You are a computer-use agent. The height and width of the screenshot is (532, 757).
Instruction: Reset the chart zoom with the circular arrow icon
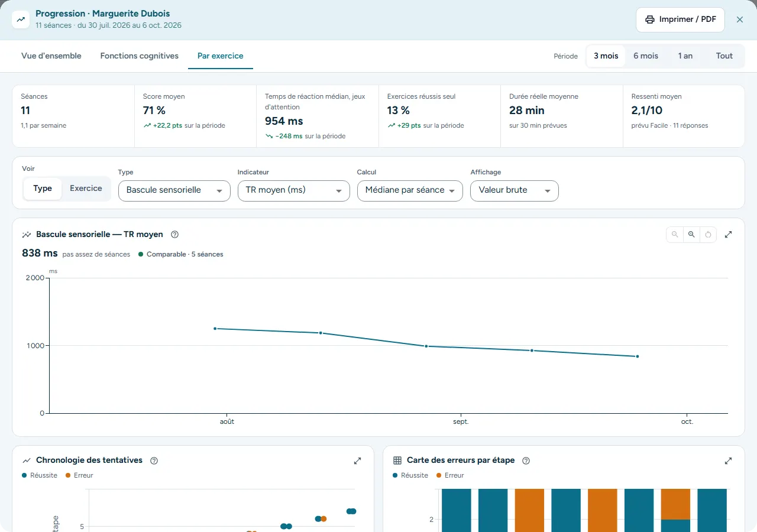pyautogui.click(x=709, y=235)
